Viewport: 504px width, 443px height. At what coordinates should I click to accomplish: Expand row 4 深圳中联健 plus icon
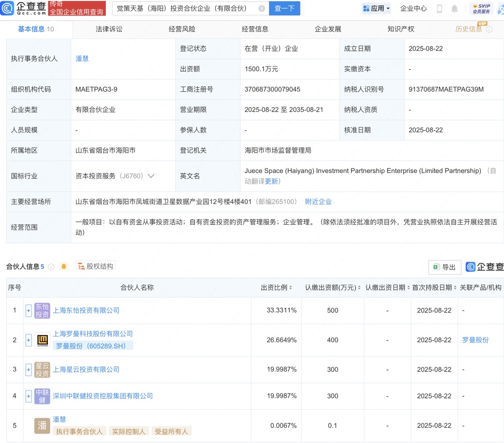[29, 396]
